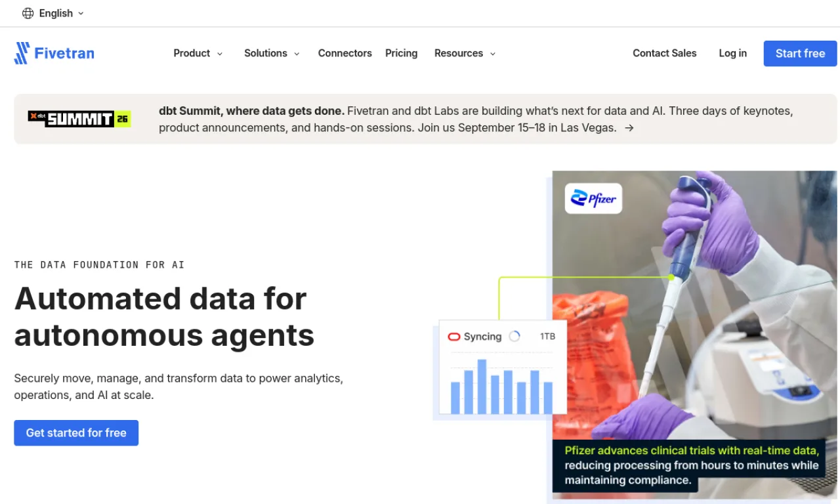Click the 1TB label in sync card
Image resolution: width=840 pixels, height=504 pixels.
[547, 336]
